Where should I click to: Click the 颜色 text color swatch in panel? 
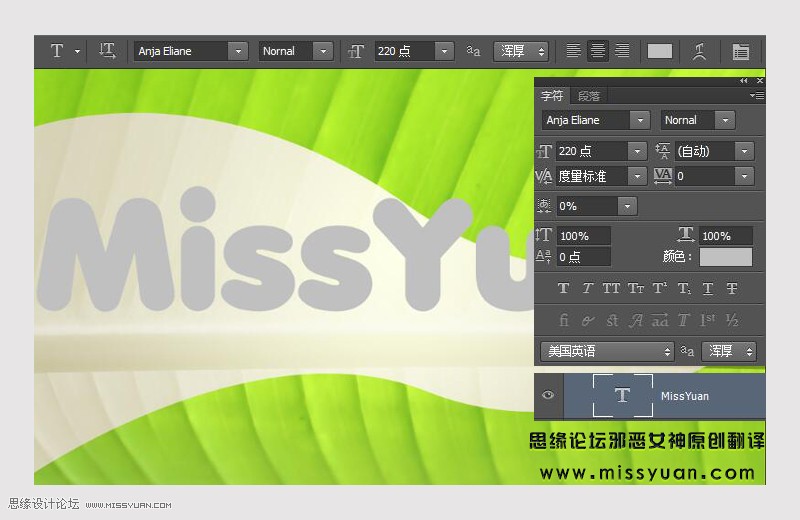tap(725, 257)
